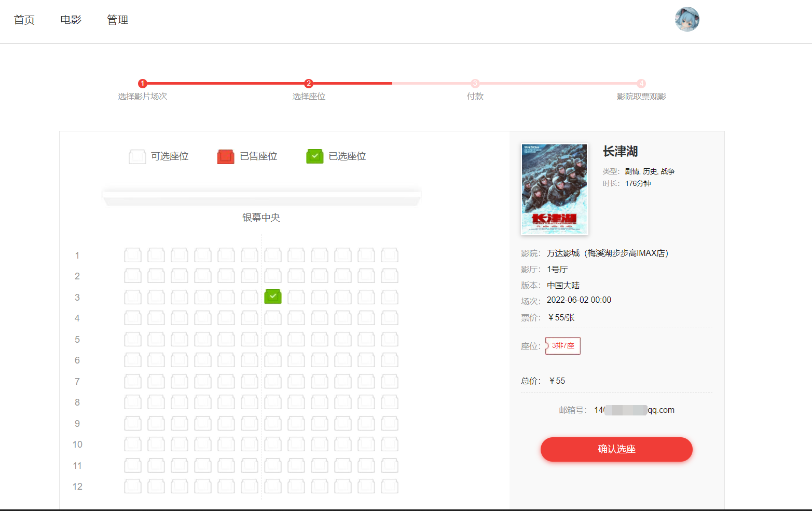Screen dimensions: 812x511
Task: Select the rightmost seat in row 5
Action: (x=389, y=339)
